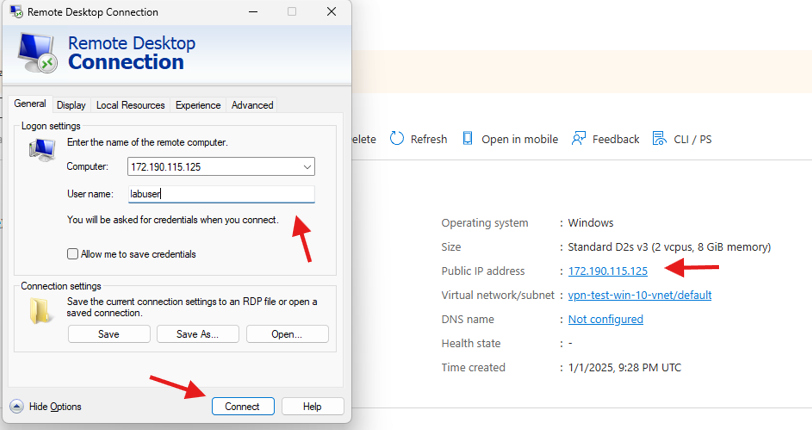Image resolution: width=812 pixels, height=430 pixels.
Task: Click the Hide Options label
Action: tap(55, 407)
